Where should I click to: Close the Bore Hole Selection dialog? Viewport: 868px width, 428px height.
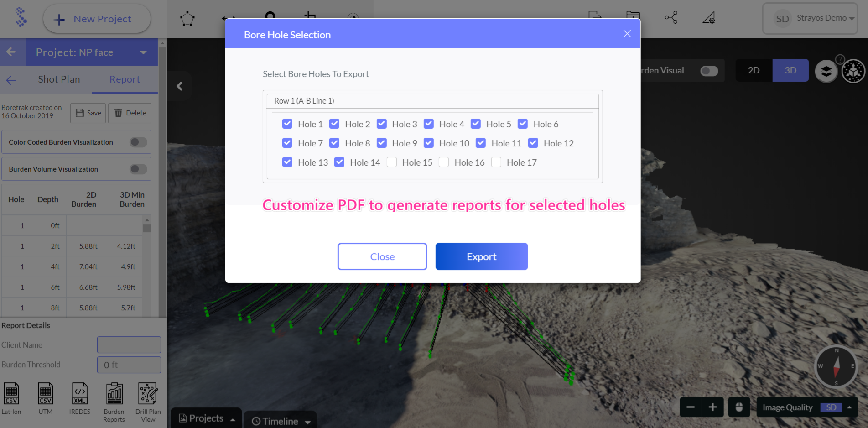627,34
